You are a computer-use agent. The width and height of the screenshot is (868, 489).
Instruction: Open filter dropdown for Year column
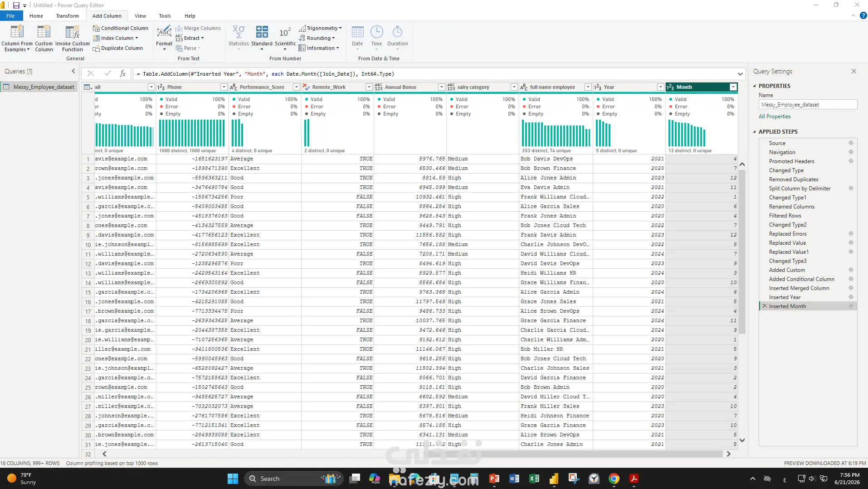660,87
